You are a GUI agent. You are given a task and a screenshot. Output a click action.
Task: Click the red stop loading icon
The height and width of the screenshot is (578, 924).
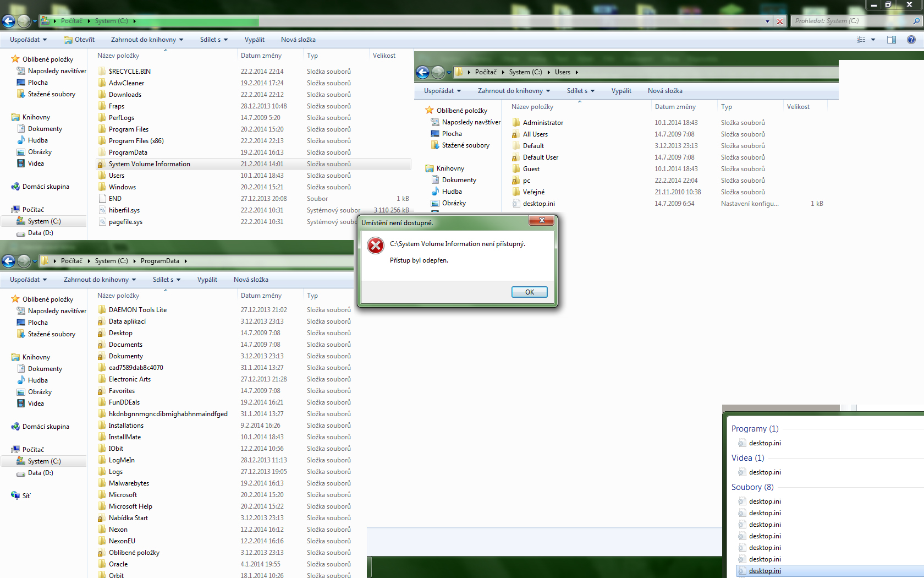779,21
